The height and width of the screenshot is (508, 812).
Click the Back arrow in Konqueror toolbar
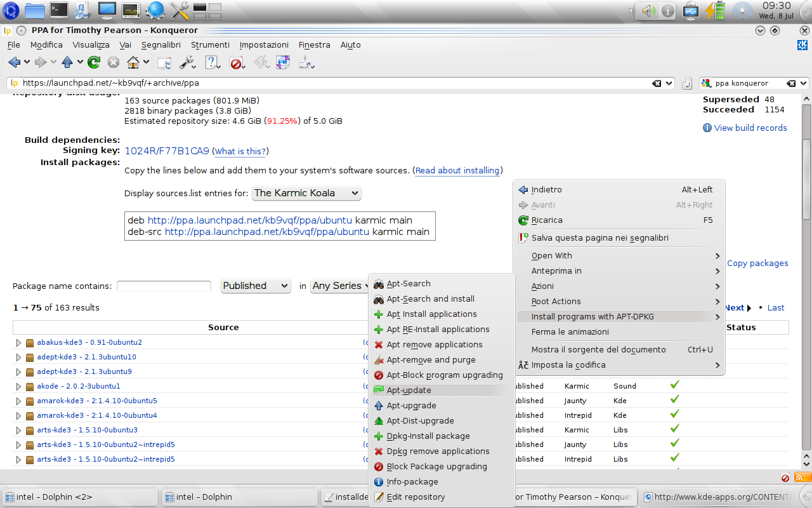14,62
